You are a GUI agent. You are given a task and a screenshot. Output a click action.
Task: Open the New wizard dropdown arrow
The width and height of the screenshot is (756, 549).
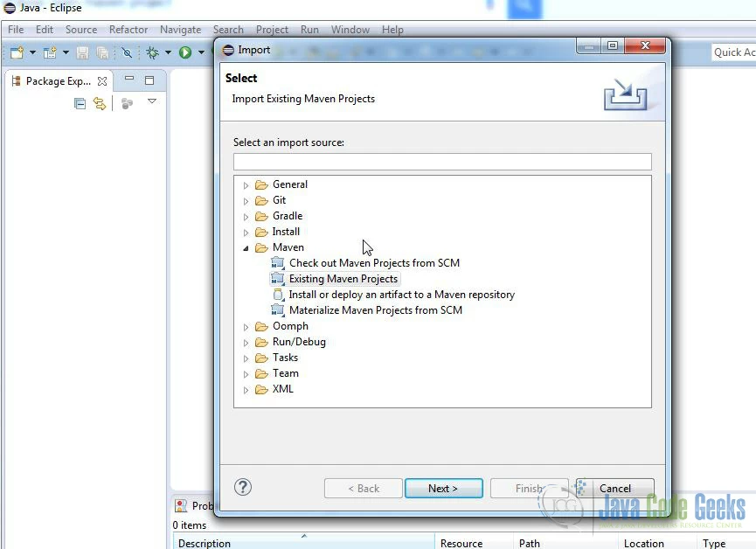pyautogui.click(x=32, y=52)
